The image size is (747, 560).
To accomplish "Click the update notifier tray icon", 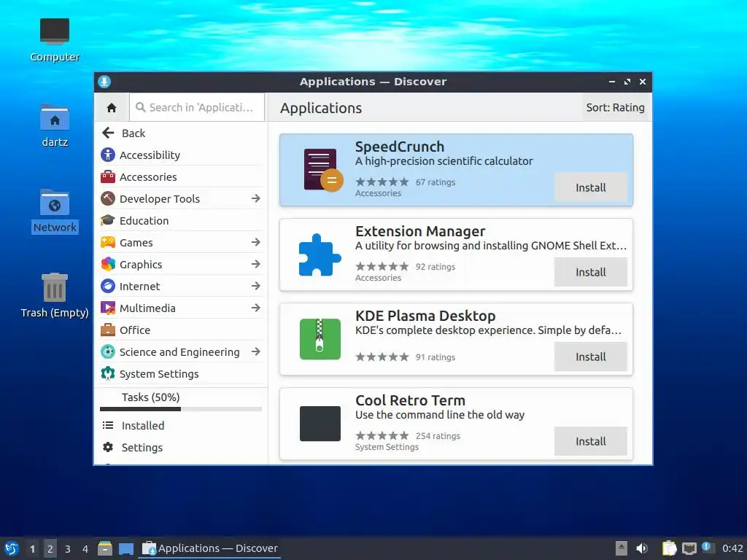I will click(x=706, y=547).
